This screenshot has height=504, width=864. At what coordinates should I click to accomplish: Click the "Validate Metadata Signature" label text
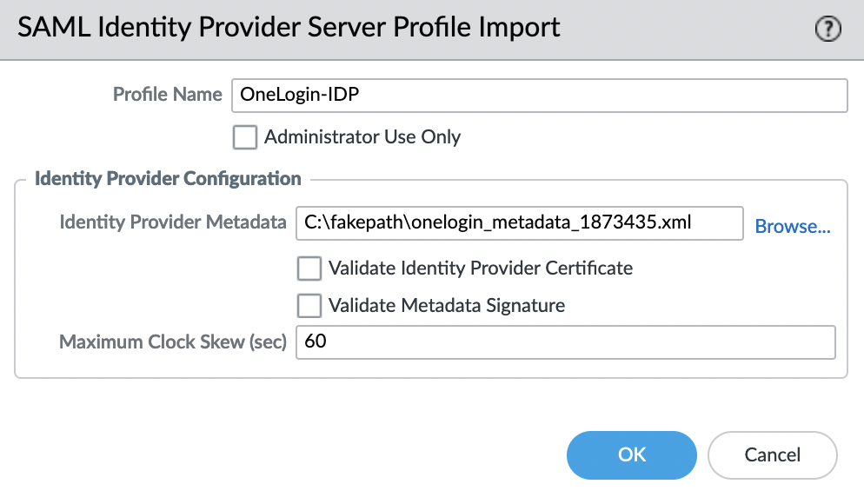click(x=447, y=305)
